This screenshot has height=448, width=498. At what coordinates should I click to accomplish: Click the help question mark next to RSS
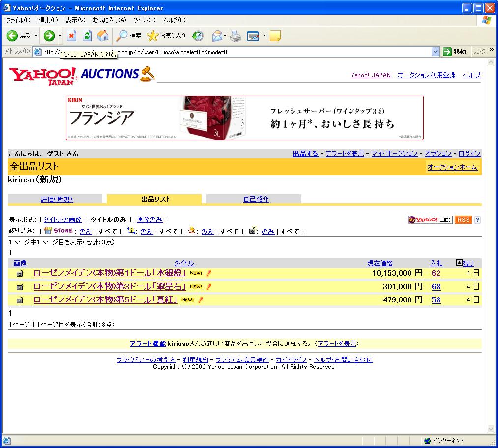[x=477, y=220]
